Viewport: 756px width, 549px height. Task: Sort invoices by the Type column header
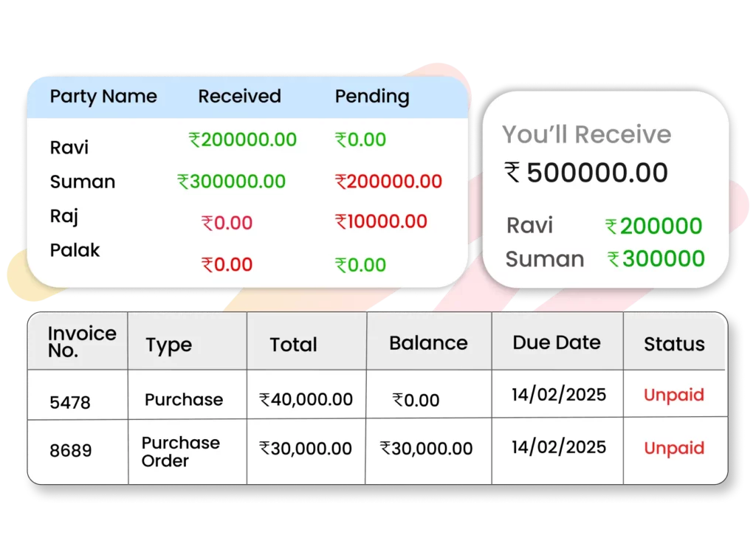pyautogui.click(x=168, y=345)
